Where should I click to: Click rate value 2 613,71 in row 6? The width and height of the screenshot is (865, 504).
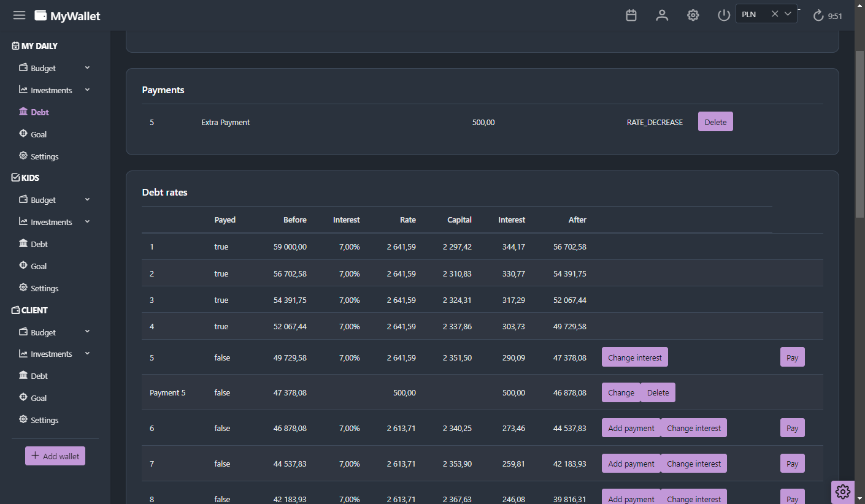(x=401, y=428)
